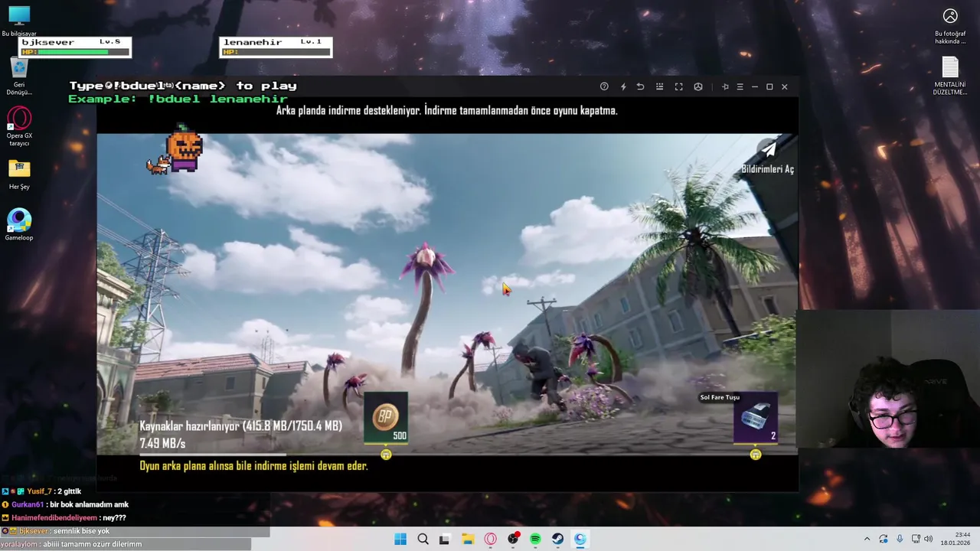The height and width of the screenshot is (551, 980).
Task: Click the Sol Fare Tuşu item card
Action: click(x=755, y=419)
